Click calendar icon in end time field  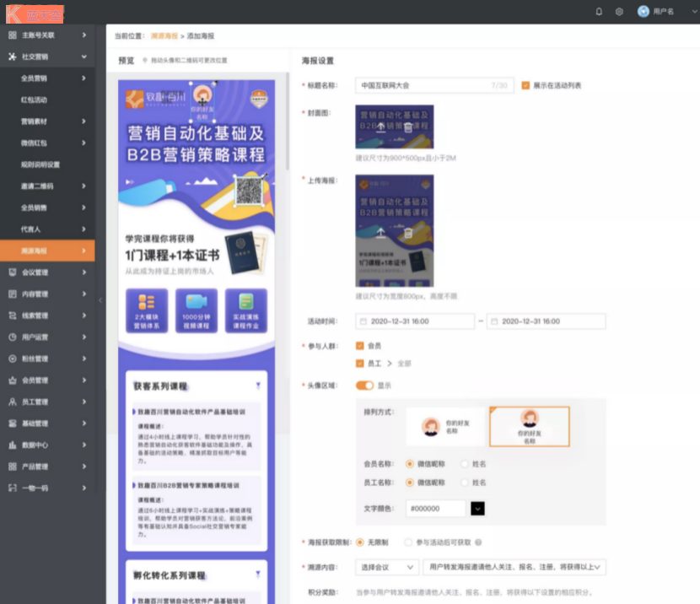[494, 321]
